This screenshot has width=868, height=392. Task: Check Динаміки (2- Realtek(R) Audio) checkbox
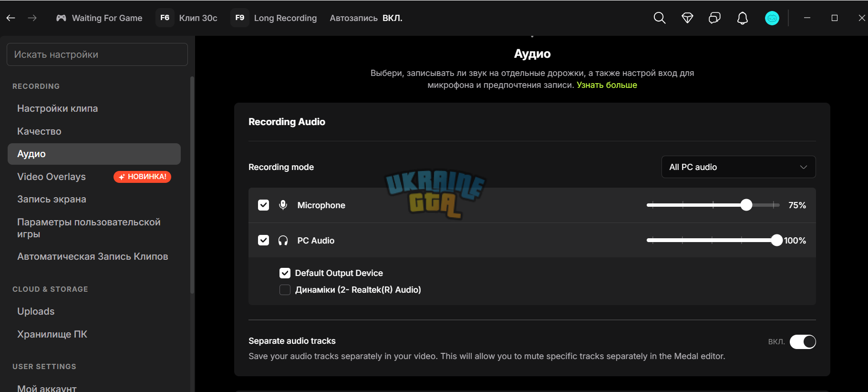coord(285,290)
